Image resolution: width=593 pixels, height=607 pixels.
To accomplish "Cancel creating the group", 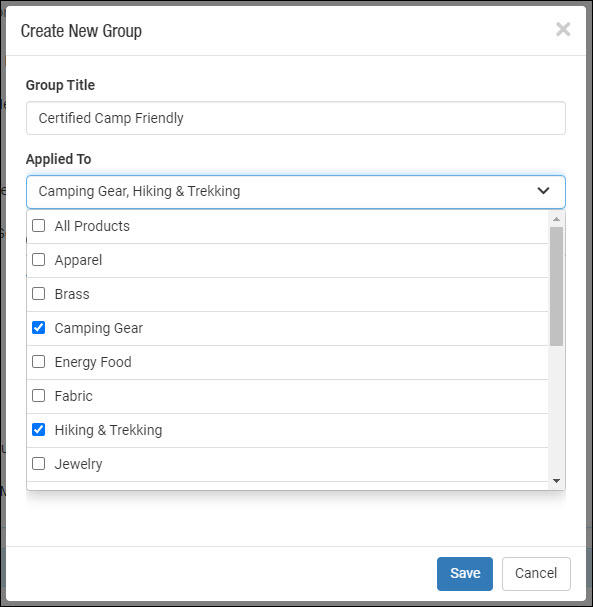I will pos(536,573).
